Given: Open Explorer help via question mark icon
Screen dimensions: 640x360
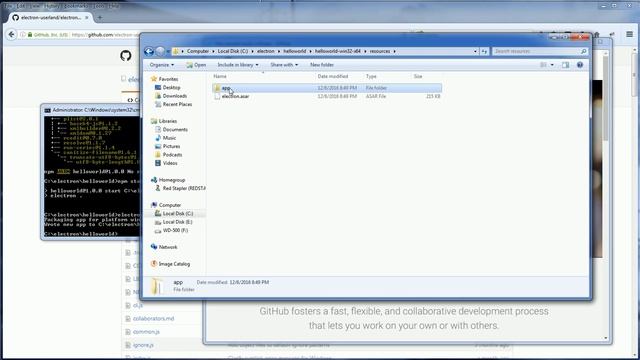Looking at the screenshot, I should pyautogui.click(x=580, y=65).
